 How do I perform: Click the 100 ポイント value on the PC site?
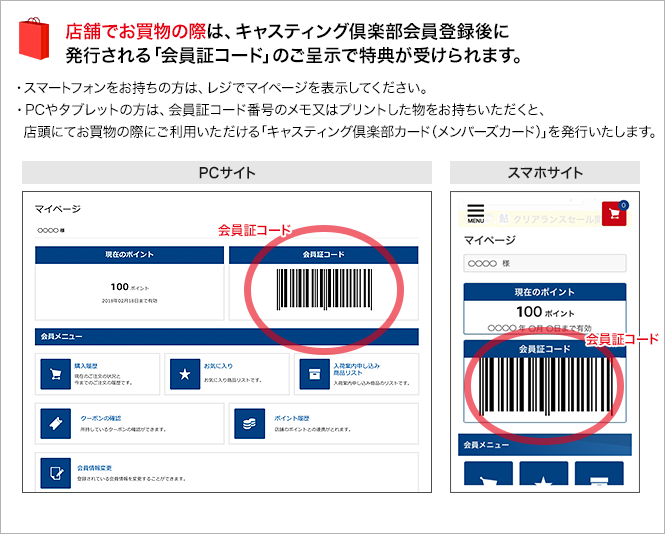130,287
